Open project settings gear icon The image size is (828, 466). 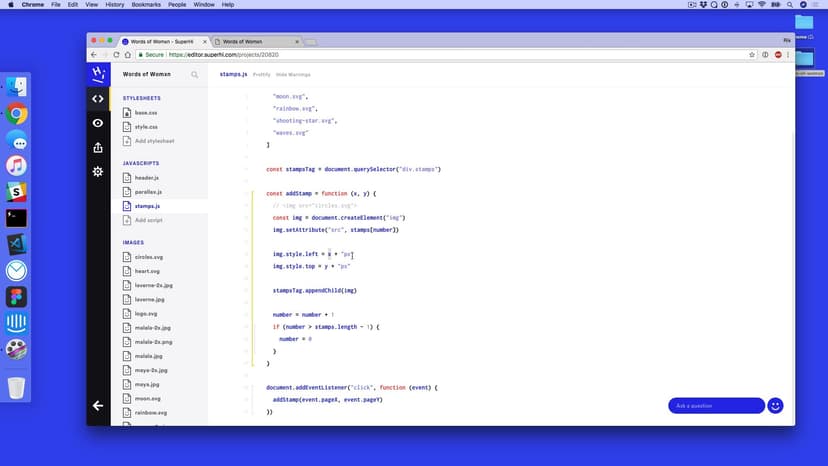pos(98,171)
